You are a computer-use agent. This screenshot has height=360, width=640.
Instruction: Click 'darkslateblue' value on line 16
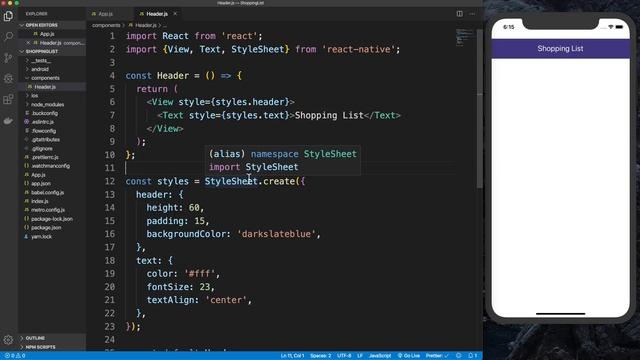coord(276,234)
